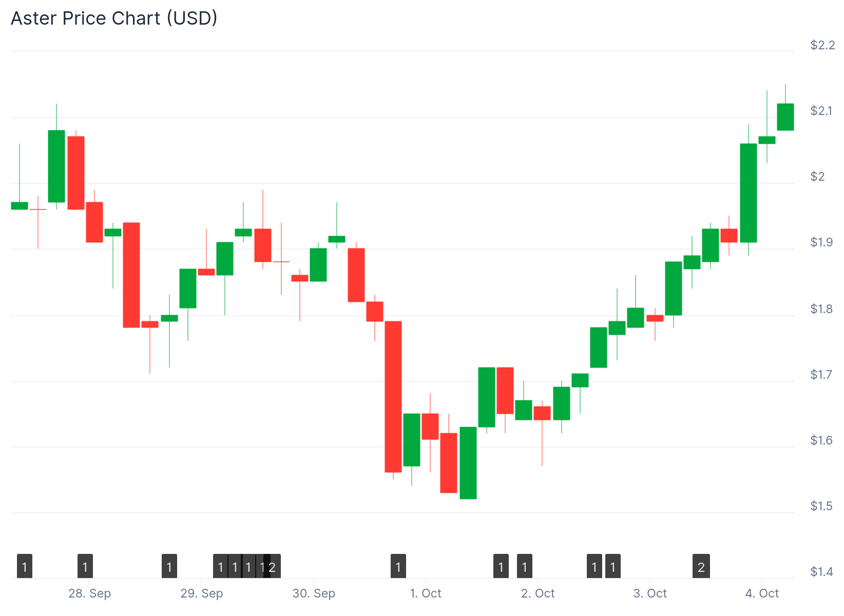This screenshot has width=844, height=616.
Task: Click the event marker nearest the 2. Oct label
Action: [525, 567]
